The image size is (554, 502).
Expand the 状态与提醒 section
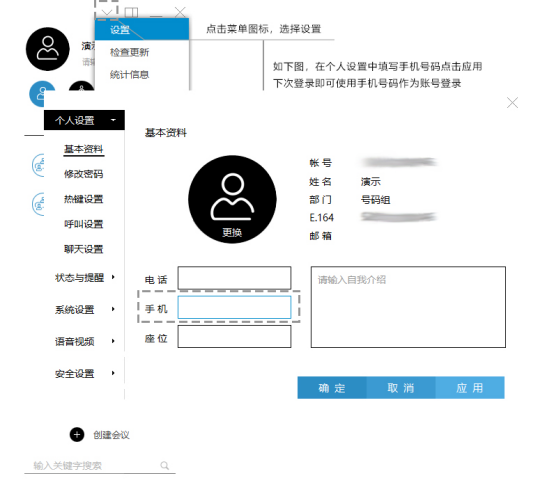tap(85, 277)
